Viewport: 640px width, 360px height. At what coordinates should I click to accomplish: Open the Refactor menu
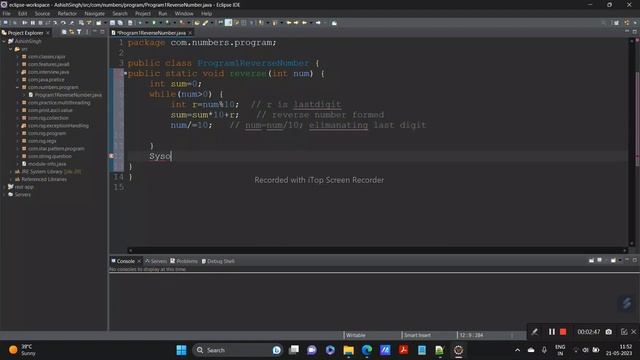(67, 13)
